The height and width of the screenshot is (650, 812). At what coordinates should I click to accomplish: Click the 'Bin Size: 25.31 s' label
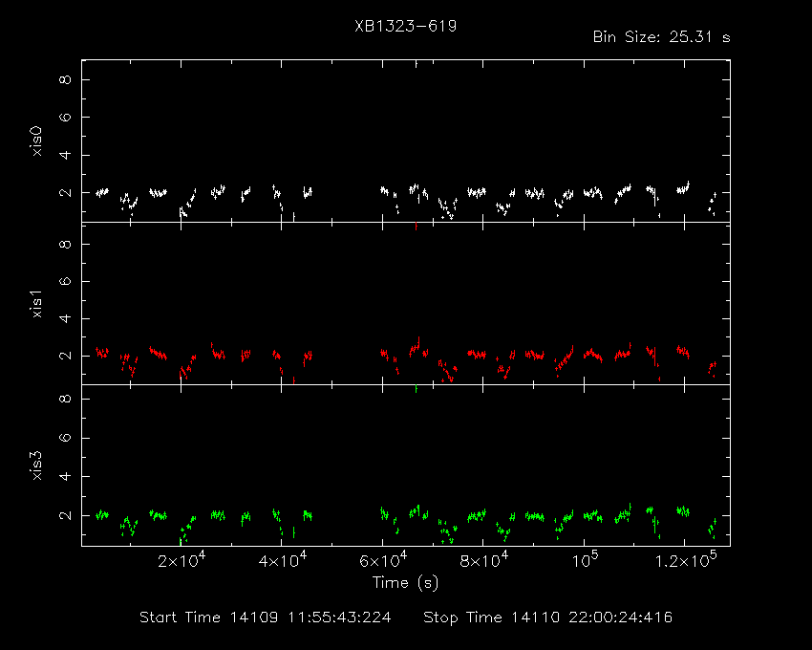coord(661,37)
